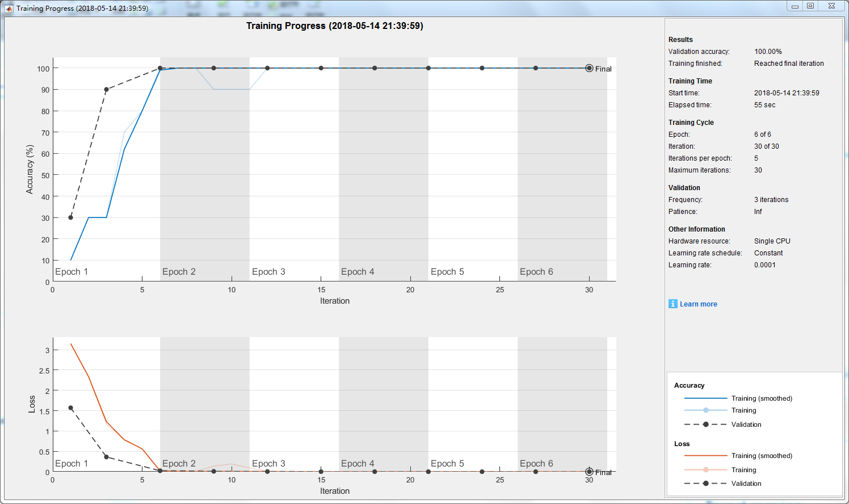849x504 pixels.
Task: Click the blue Training (smoothed) accuracy legend line
Action: (x=705, y=398)
